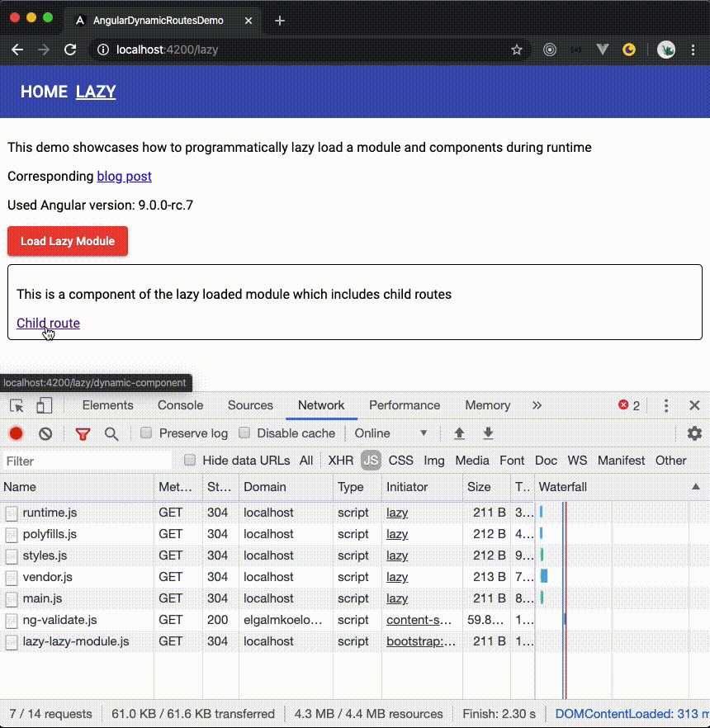710x728 pixels.
Task: Export network log as HAR file
Action: click(488, 433)
